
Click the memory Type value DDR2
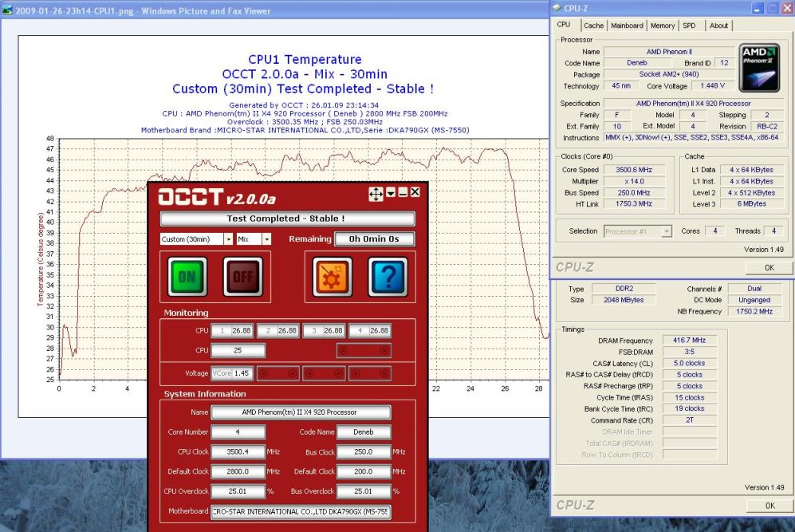(624, 289)
